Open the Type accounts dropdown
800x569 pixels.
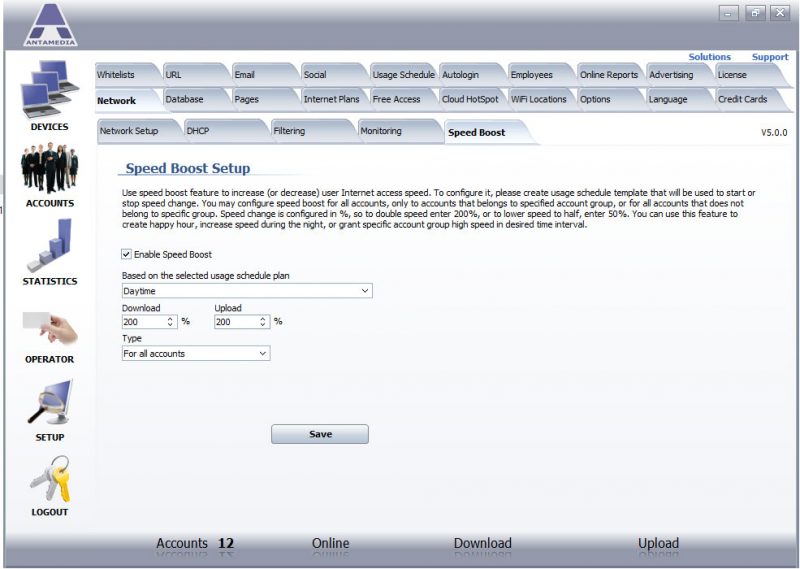tap(263, 353)
